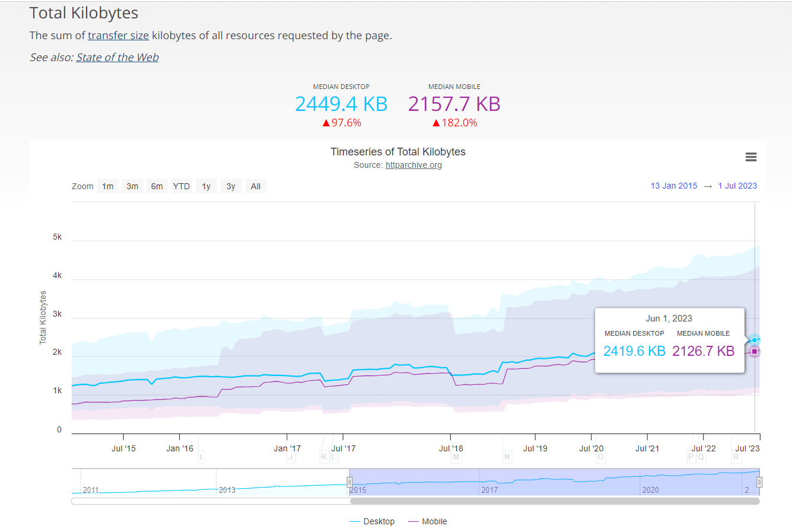Choose the 3y zoom range
The image size is (792, 532).
[231, 186]
